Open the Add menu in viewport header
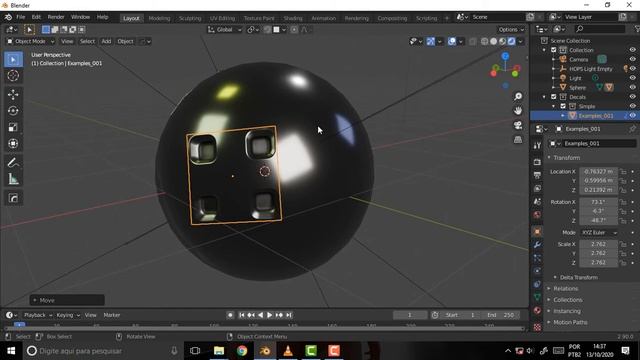 (x=106, y=41)
